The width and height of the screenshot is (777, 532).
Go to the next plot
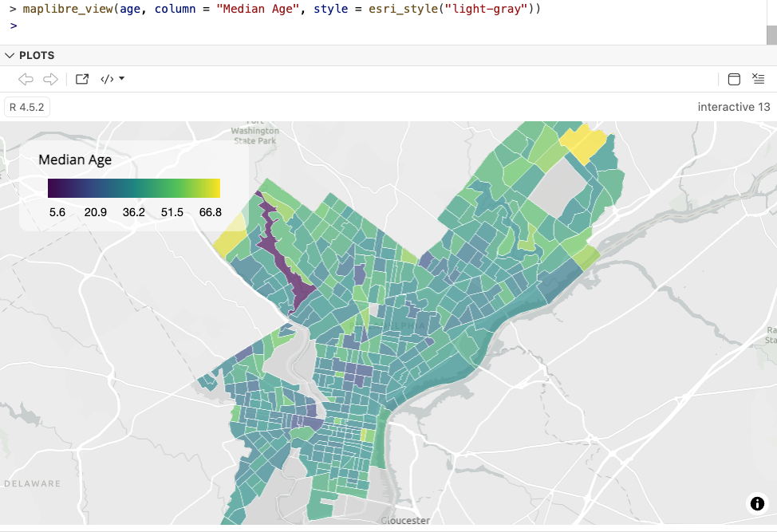click(x=50, y=79)
